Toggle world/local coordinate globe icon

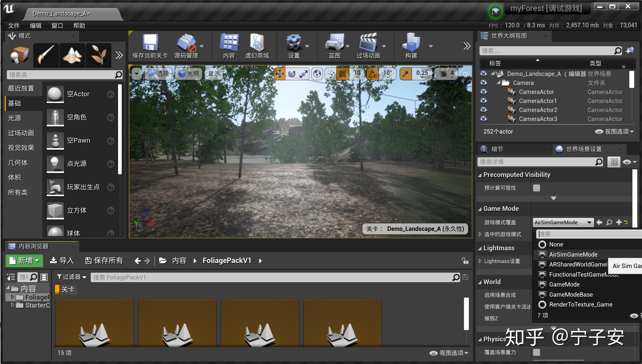click(x=317, y=74)
